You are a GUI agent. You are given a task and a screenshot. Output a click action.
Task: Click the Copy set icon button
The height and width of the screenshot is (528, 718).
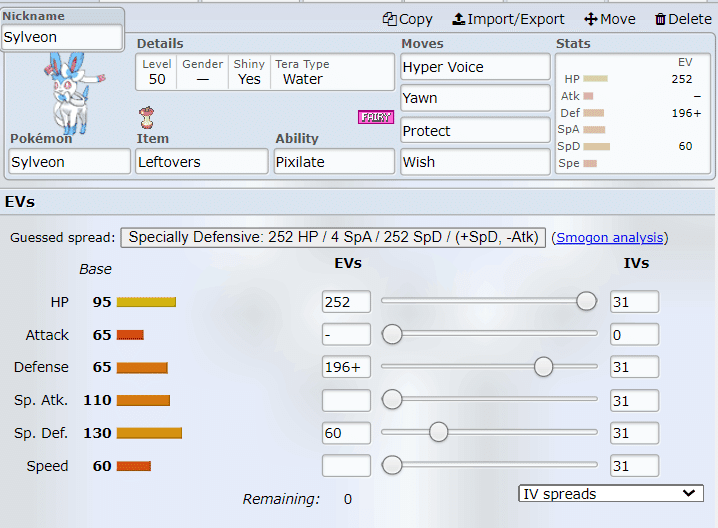tap(407, 19)
